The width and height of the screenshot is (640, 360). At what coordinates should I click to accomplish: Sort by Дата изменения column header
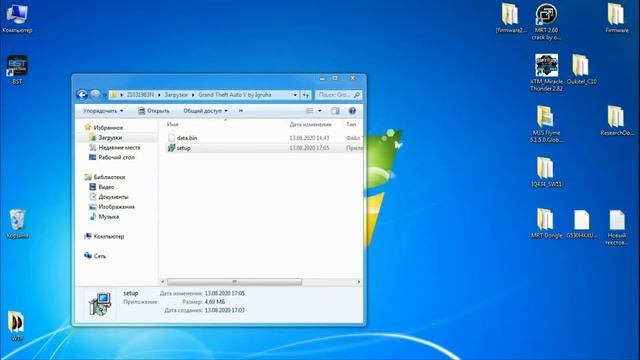[x=310, y=124]
